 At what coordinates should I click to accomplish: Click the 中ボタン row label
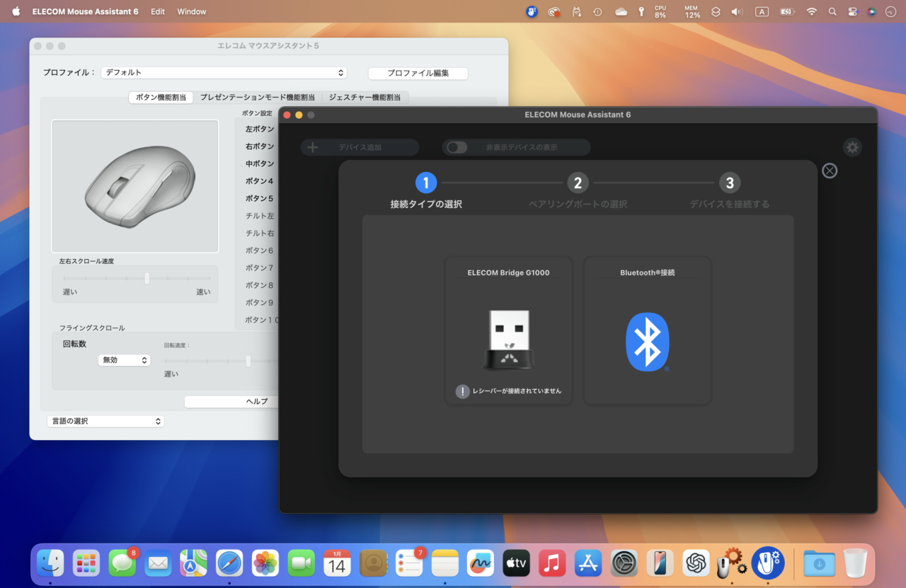point(260,163)
